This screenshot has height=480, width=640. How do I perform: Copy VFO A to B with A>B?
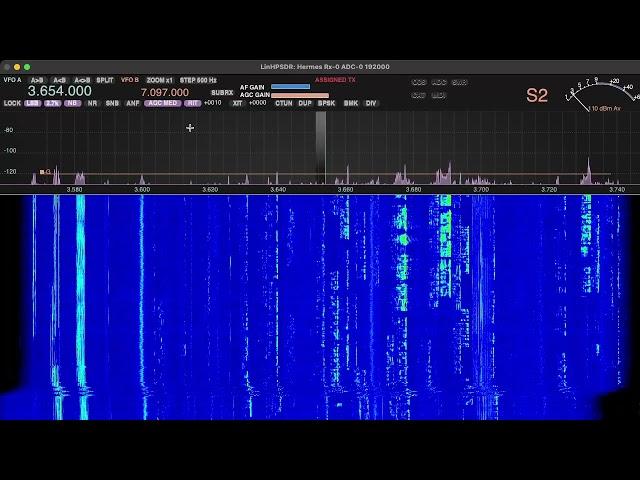point(37,80)
